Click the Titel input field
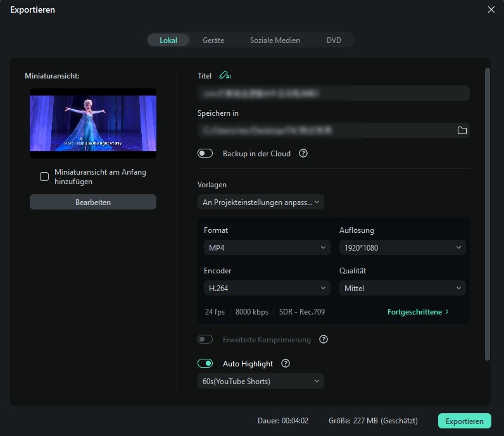Image resolution: width=504 pixels, height=436 pixels. coord(333,93)
